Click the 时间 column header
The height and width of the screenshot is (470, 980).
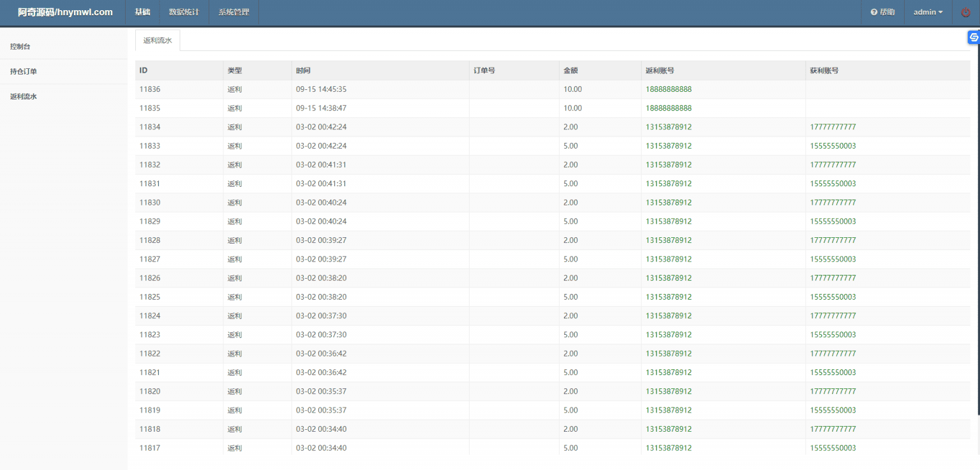click(303, 70)
